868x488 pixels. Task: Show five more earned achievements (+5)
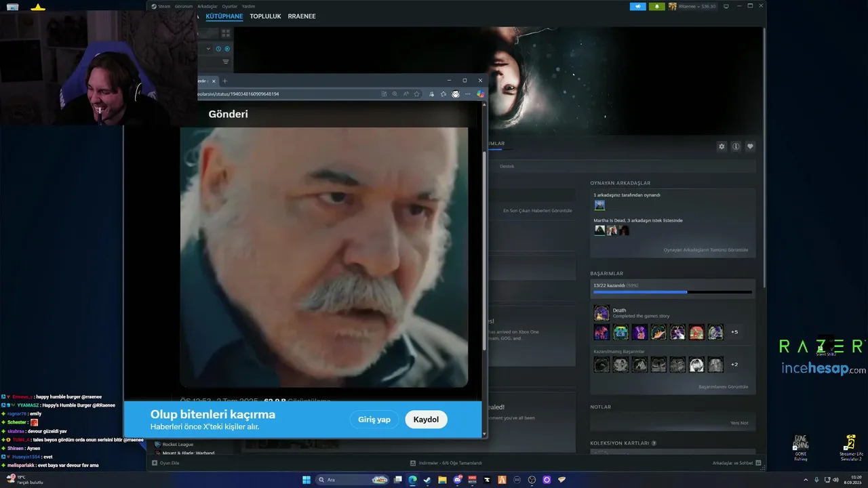[734, 332]
